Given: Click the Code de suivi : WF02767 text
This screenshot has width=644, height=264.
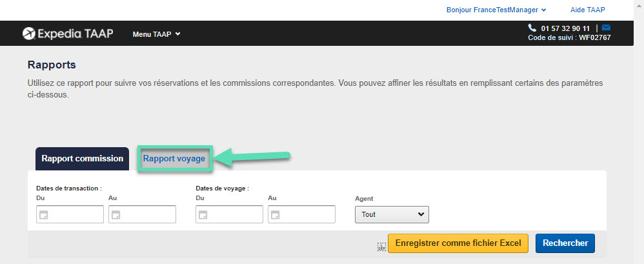Looking at the screenshot, I should point(569,37).
